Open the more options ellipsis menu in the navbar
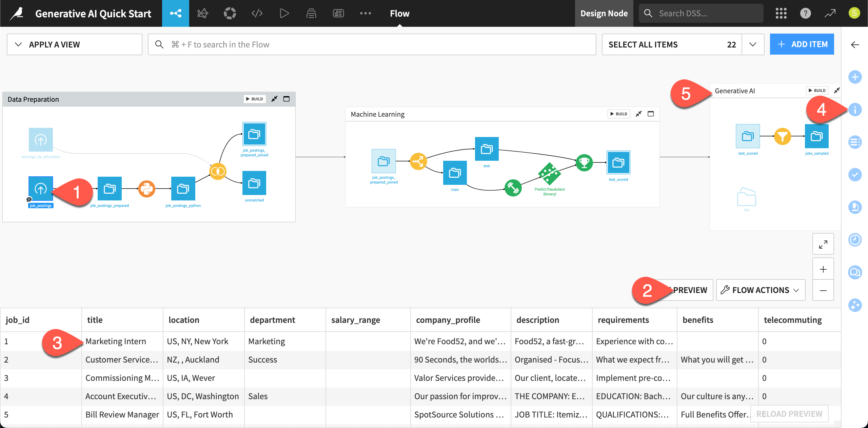868x428 pixels. point(366,13)
